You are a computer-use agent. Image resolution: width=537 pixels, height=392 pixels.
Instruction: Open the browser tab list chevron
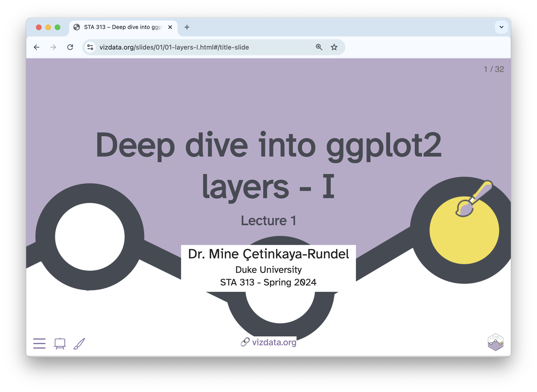click(x=501, y=27)
